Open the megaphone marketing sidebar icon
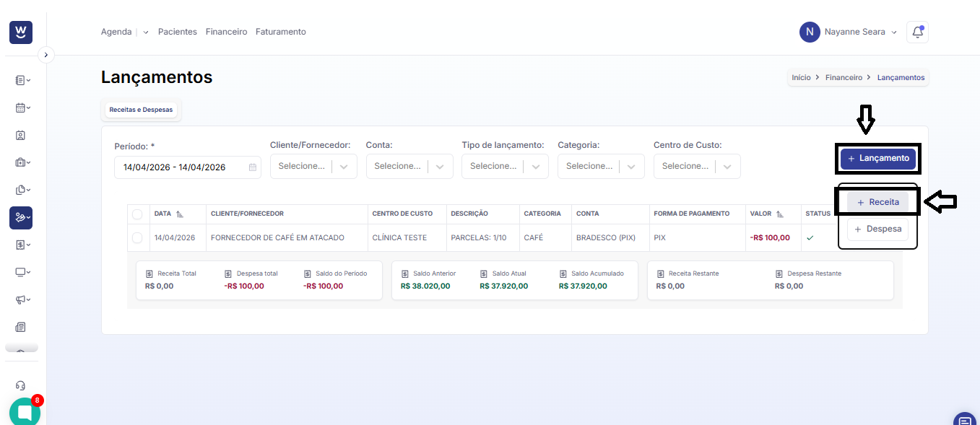The image size is (980, 425). click(20, 299)
